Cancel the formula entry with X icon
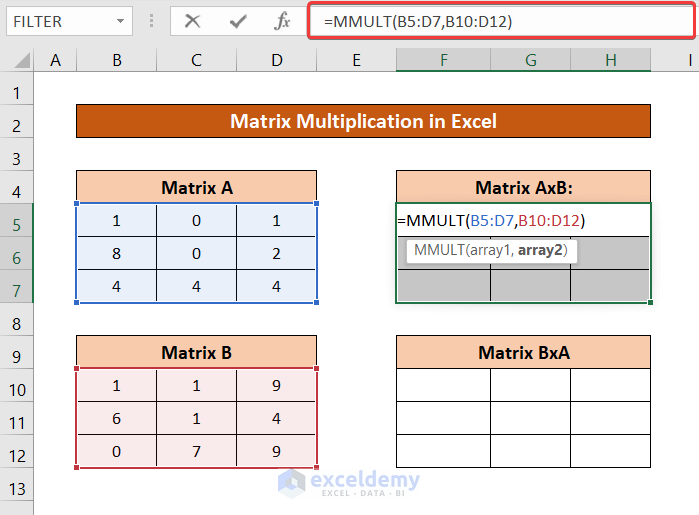The height and width of the screenshot is (515, 699). pyautogui.click(x=192, y=21)
